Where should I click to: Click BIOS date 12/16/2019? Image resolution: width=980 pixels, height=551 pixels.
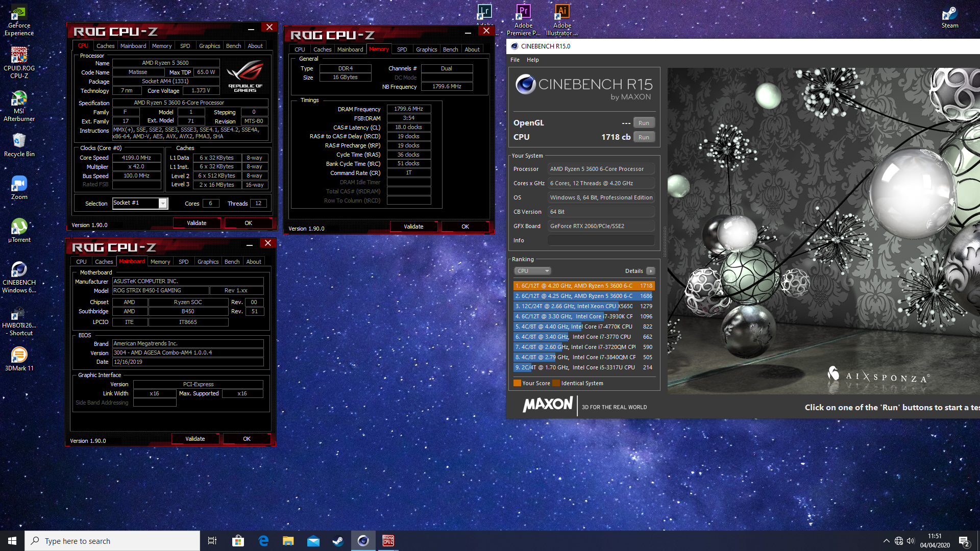coord(188,362)
